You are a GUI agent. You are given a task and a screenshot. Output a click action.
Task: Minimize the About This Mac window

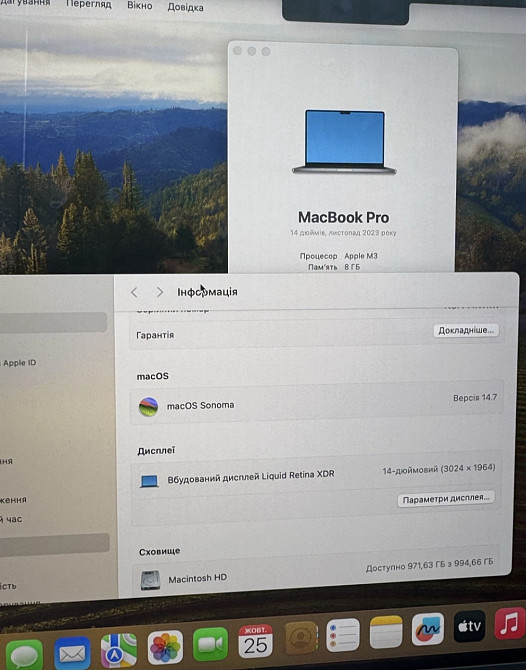[x=252, y=51]
